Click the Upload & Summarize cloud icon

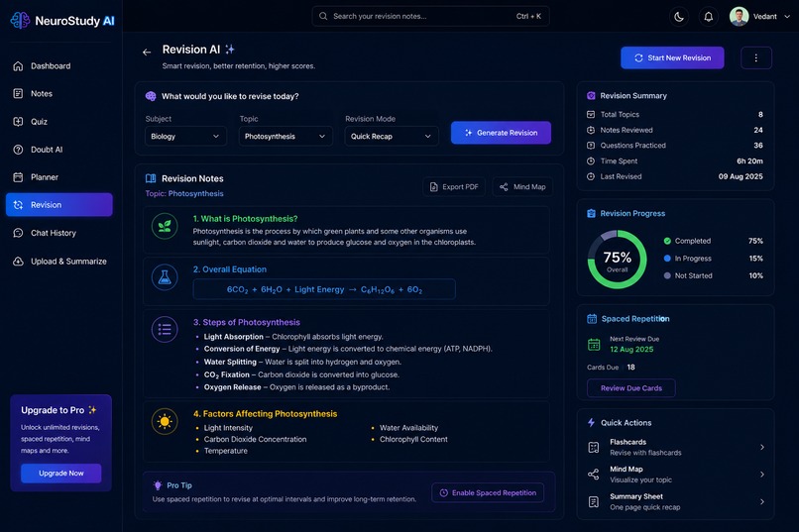[x=18, y=262]
